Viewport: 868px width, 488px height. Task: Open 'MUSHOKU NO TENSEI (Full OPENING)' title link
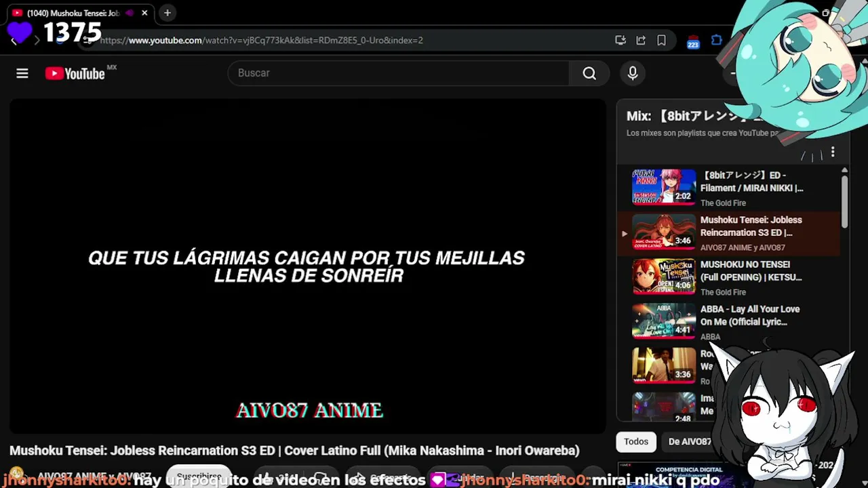[x=751, y=271]
